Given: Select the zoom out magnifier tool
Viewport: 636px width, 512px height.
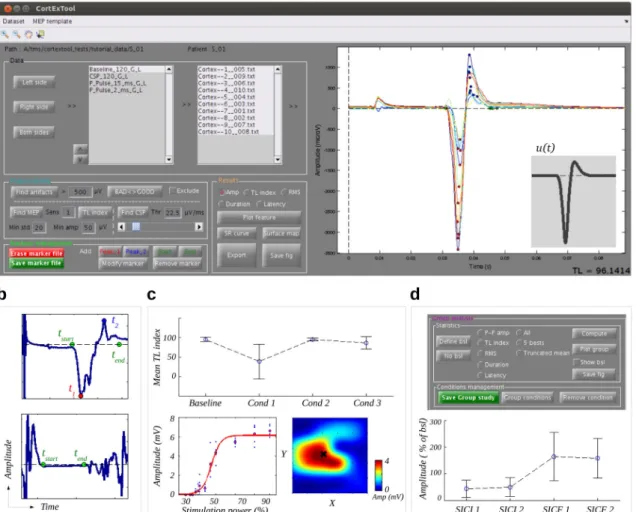Looking at the screenshot, I should pyautogui.click(x=17, y=35).
